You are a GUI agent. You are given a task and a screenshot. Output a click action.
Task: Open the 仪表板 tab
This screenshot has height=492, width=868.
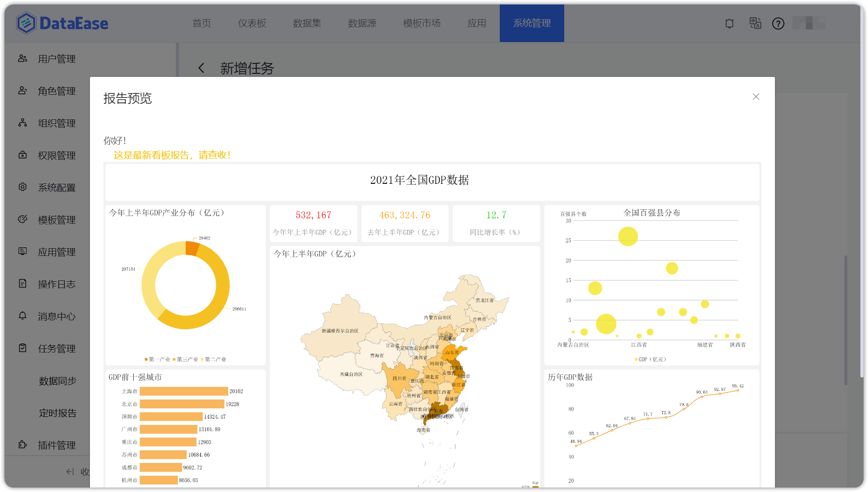pyautogui.click(x=252, y=23)
